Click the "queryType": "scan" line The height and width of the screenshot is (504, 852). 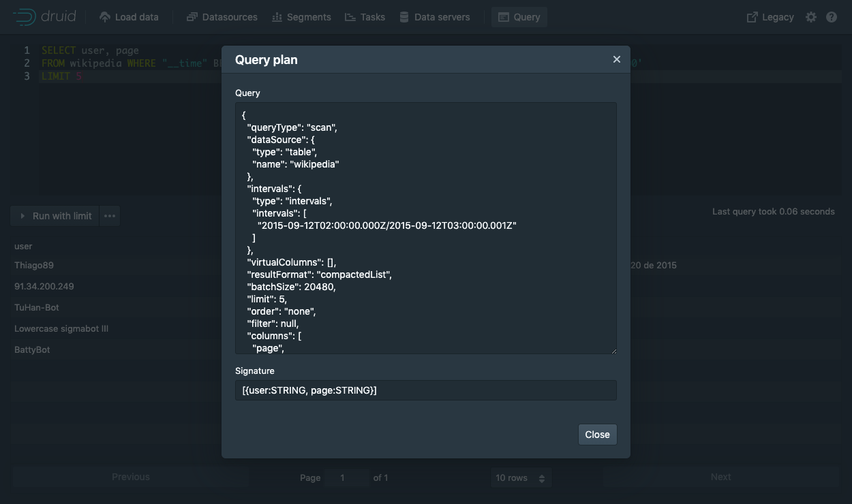pos(292,127)
